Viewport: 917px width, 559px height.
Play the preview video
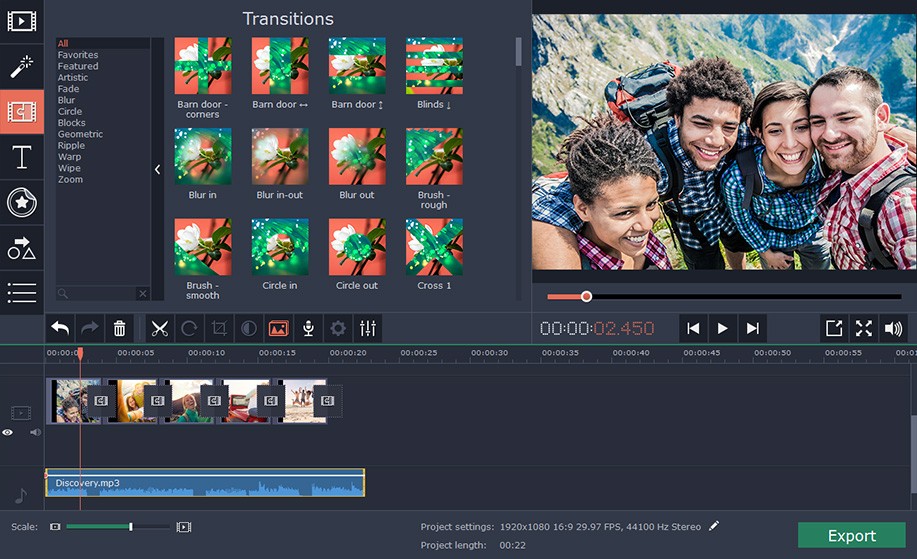[723, 329]
